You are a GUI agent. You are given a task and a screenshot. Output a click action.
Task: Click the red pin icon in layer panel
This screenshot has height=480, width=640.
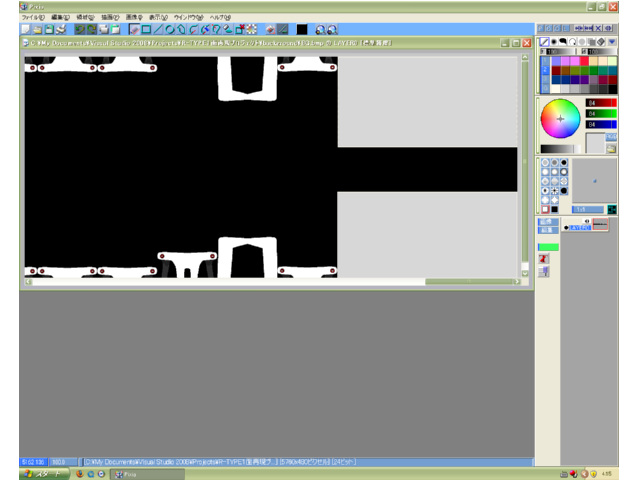tap(543, 259)
